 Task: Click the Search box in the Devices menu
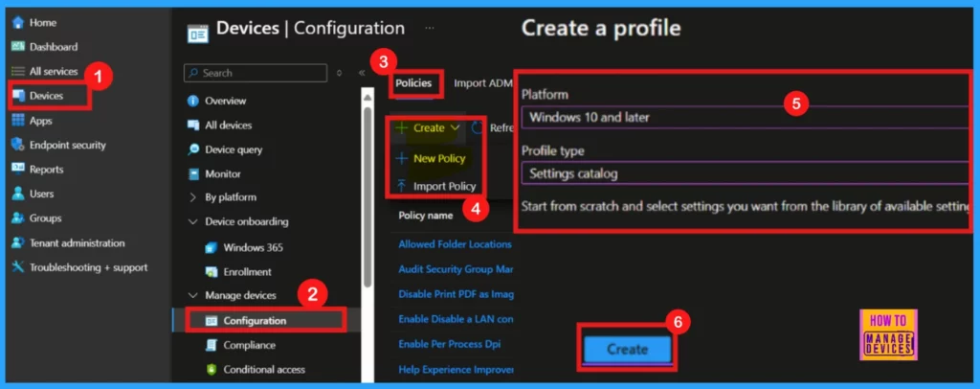256,73
